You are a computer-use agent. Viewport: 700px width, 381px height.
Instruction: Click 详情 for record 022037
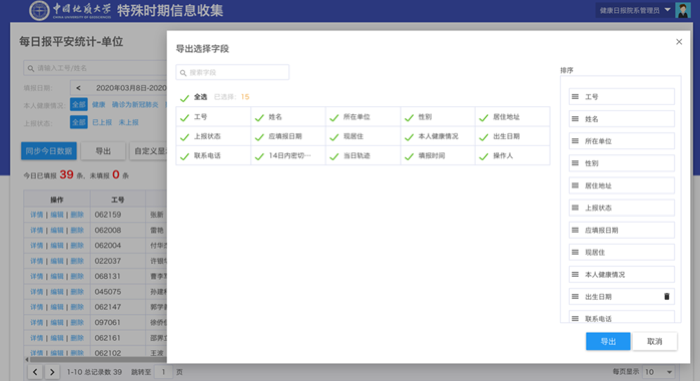click(x=37, y=261)
